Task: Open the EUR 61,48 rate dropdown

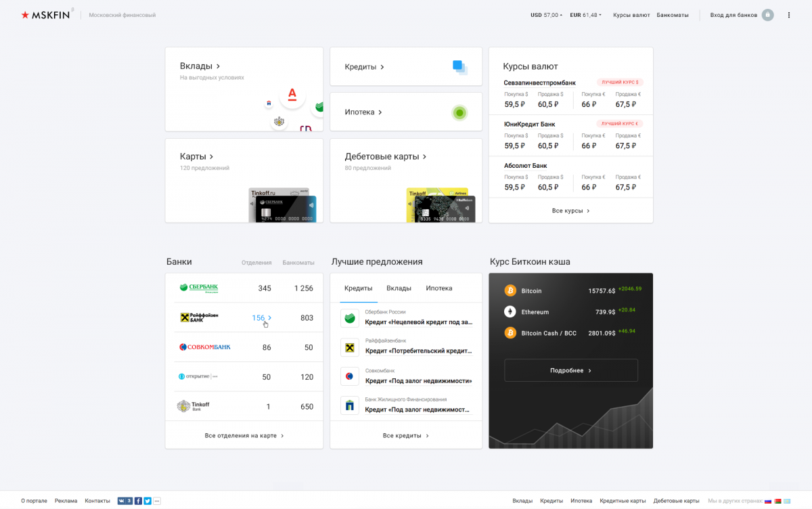Action: (x=586, y=15)
